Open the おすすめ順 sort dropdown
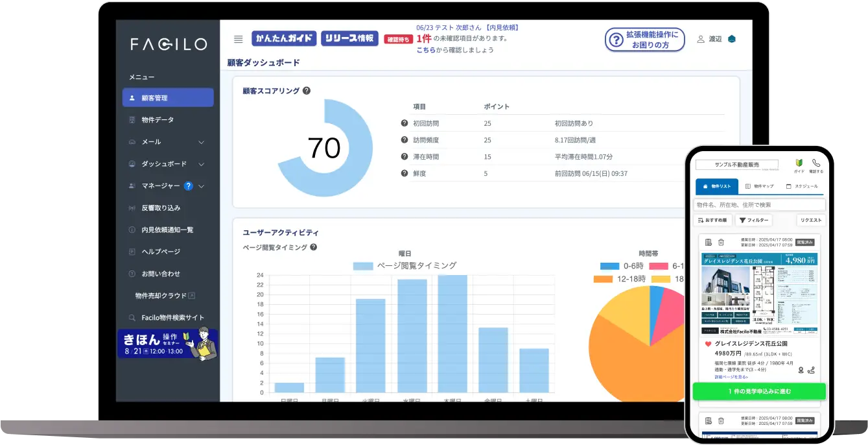Viewport: 868px width, 445px height. (x=712, y=220)
